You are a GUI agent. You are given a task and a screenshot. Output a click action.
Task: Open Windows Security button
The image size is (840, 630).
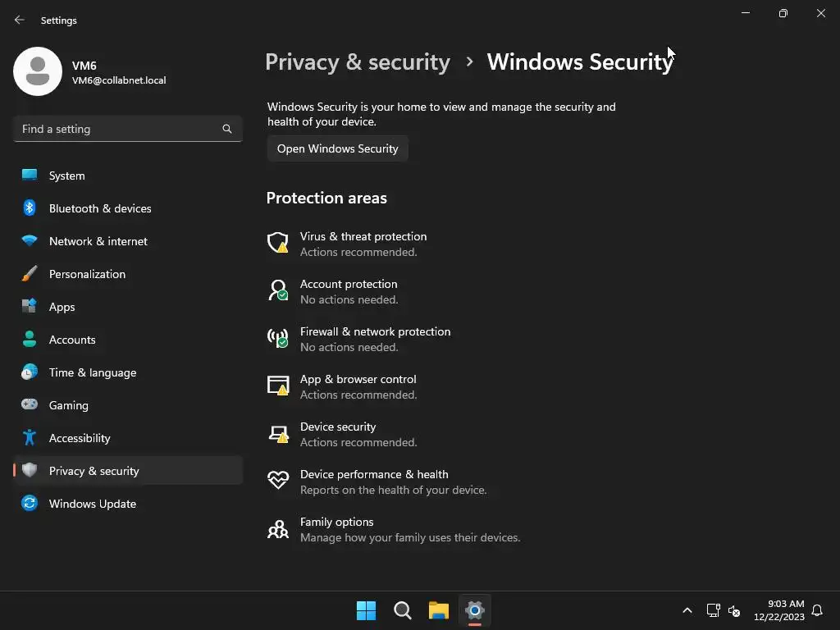(x=337, y=148)
